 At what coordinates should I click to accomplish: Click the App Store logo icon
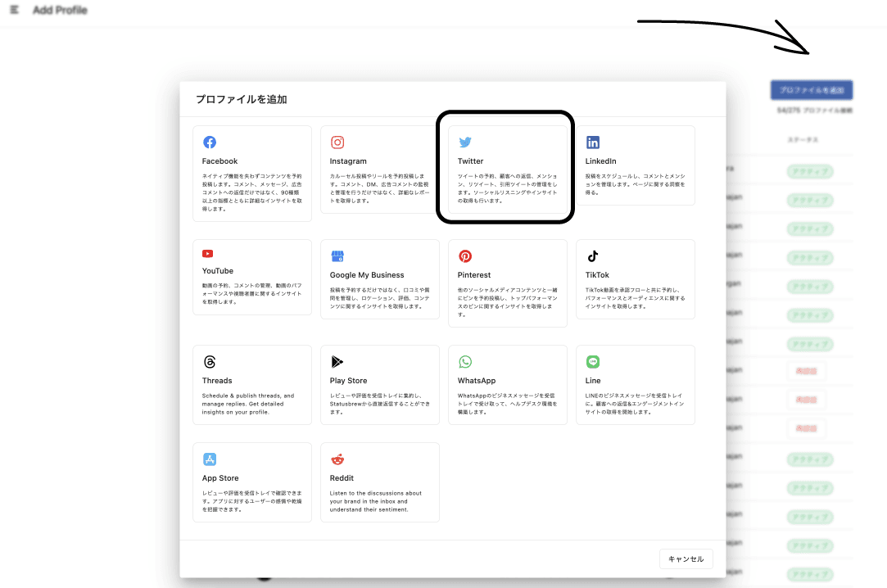(x=210, y=459)
